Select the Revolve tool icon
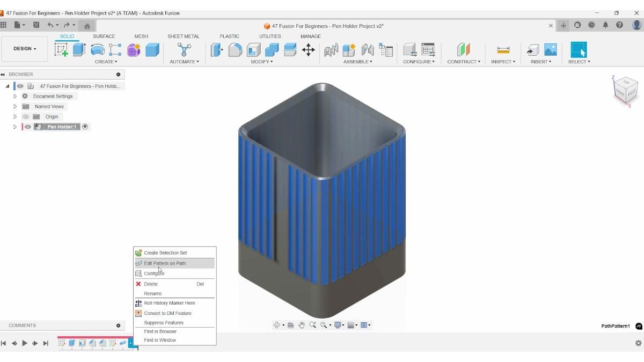The image size is (644, 362). pyautogui.click(x=97, y=50)
